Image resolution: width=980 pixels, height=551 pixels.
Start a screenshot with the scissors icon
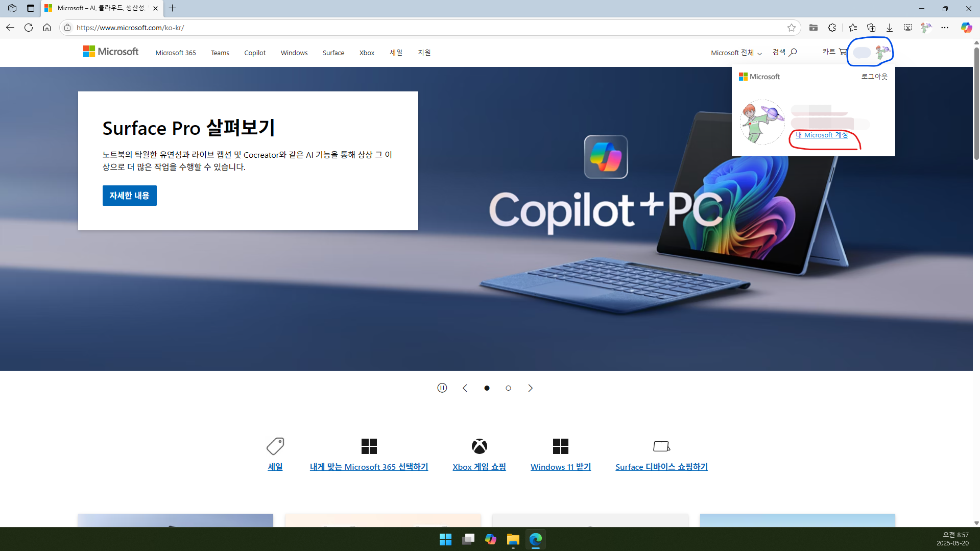(907, 28)
